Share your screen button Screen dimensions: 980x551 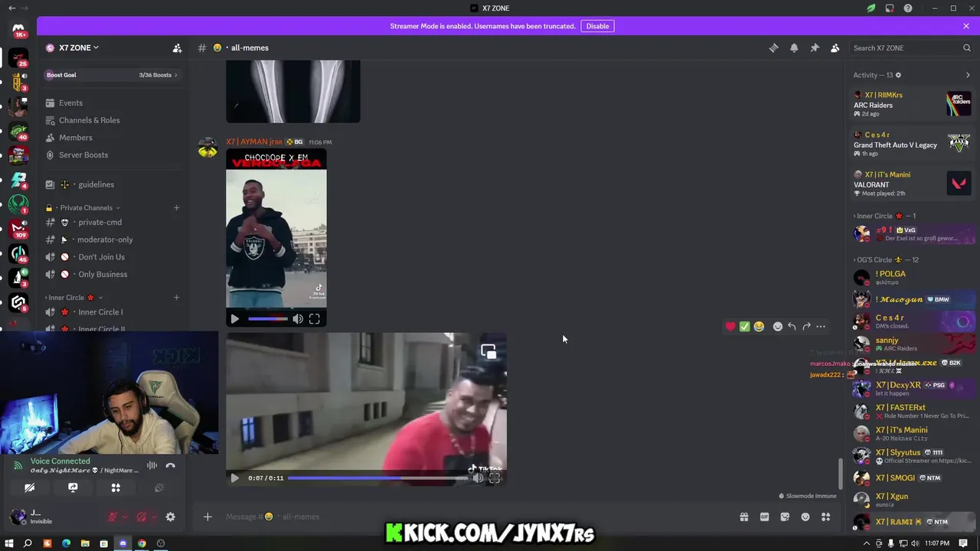73,487
